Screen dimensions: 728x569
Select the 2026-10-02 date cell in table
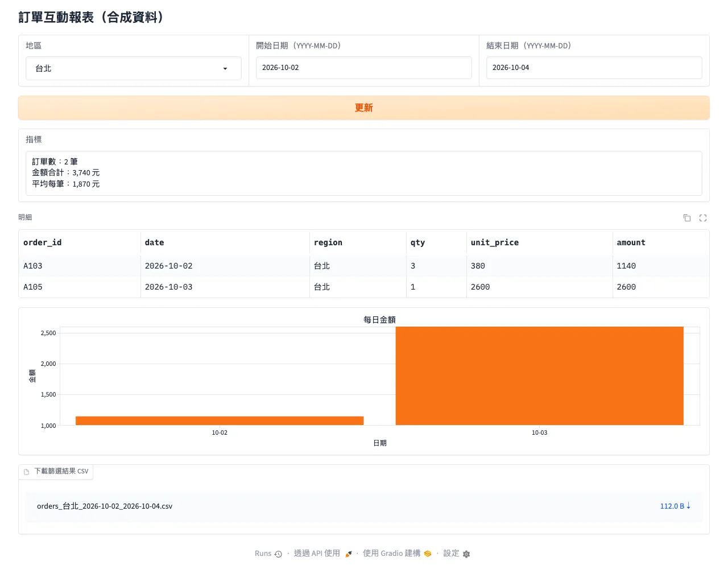tap(225, 266)
